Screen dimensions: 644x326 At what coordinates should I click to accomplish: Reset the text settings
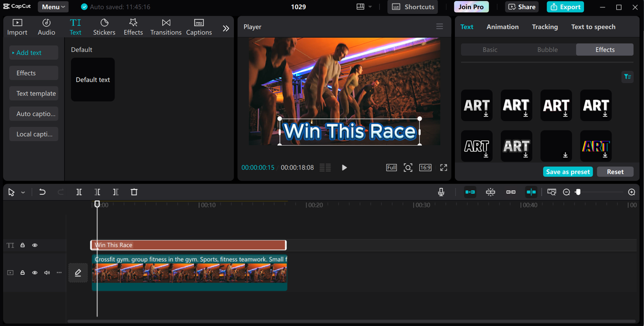[x=615, y=172]
